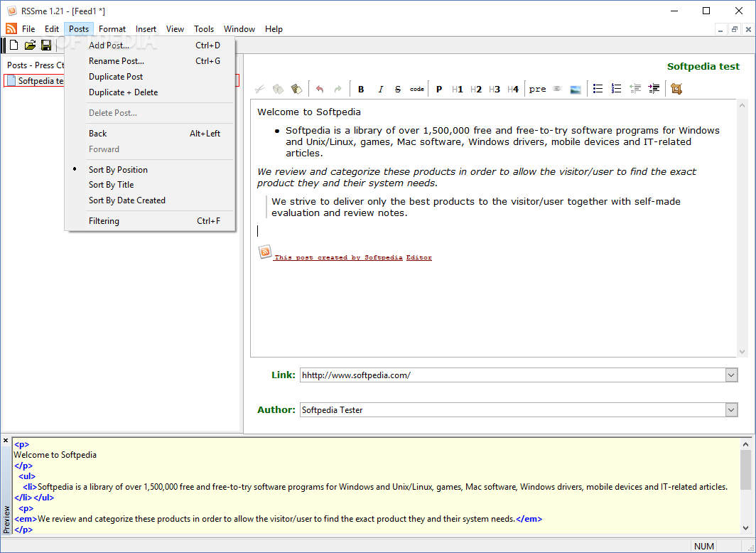Choose Back menu entry
756x553 pixels.
149,134
